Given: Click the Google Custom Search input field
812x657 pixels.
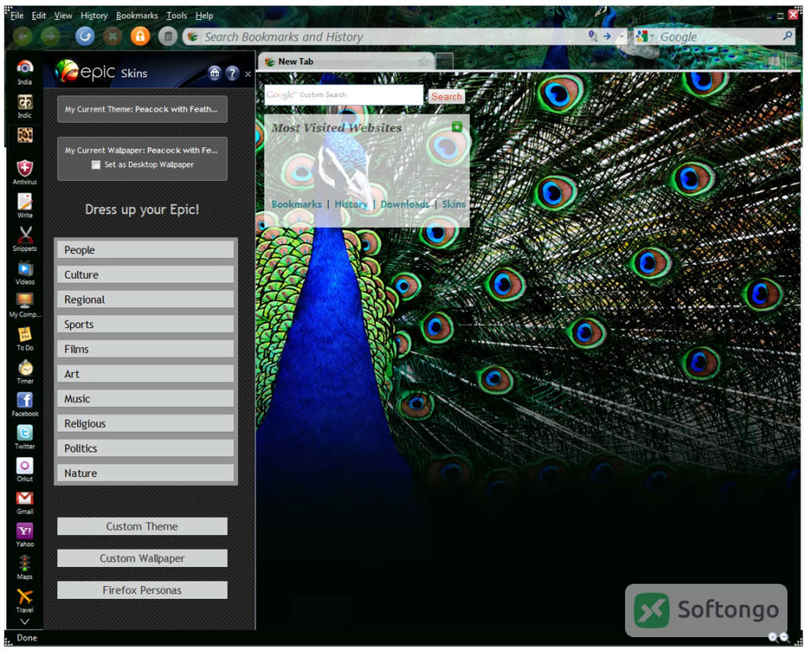Looking at the screenshot, I should coord(344,95).
